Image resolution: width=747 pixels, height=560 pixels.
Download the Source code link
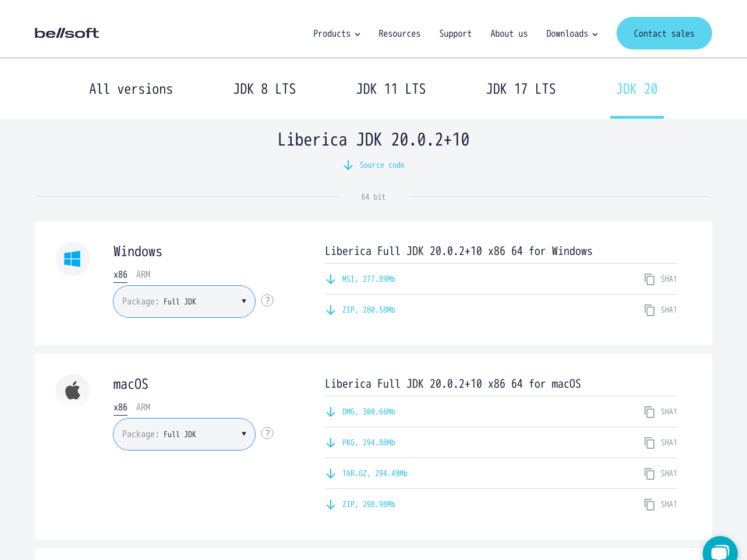coord(381,165)
